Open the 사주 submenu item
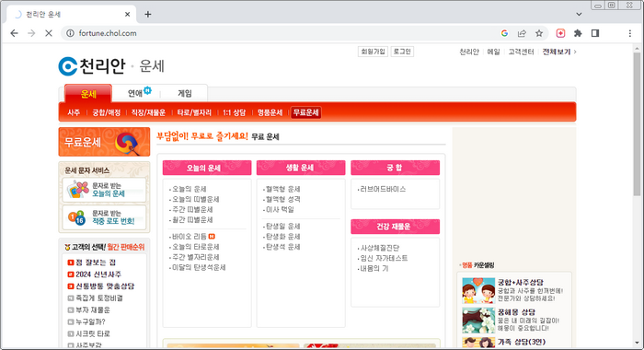The image size is (644, 350). pos(74,112)
